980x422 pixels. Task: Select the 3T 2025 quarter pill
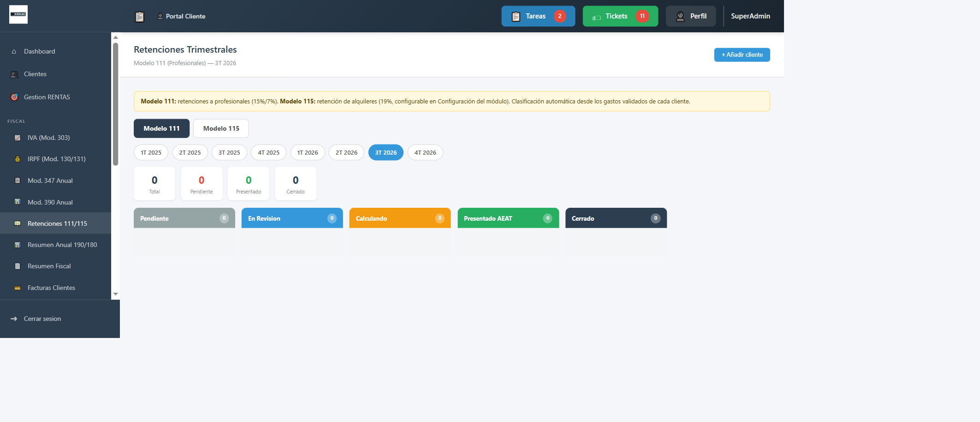coord(229,152)
